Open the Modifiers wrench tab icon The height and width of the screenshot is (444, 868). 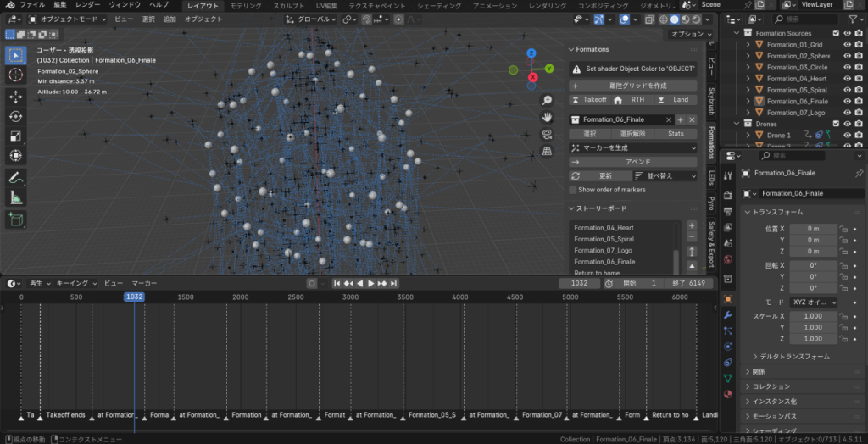pos(728,314)
